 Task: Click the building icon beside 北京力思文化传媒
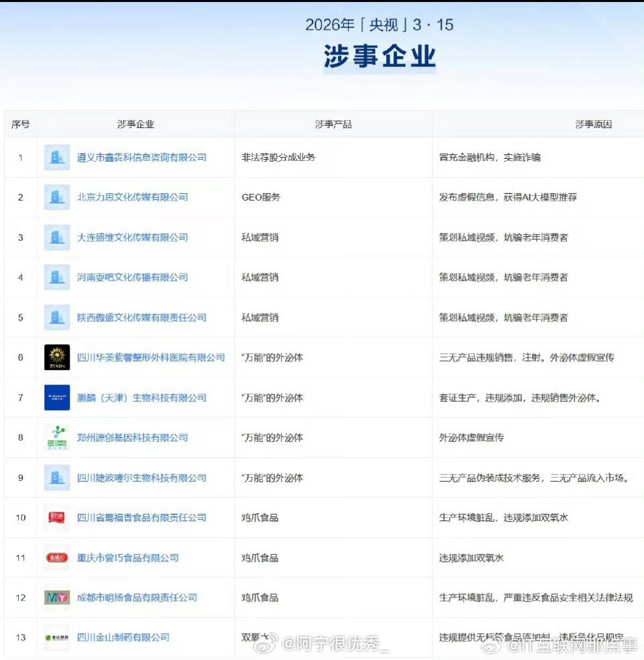[56, 197]
